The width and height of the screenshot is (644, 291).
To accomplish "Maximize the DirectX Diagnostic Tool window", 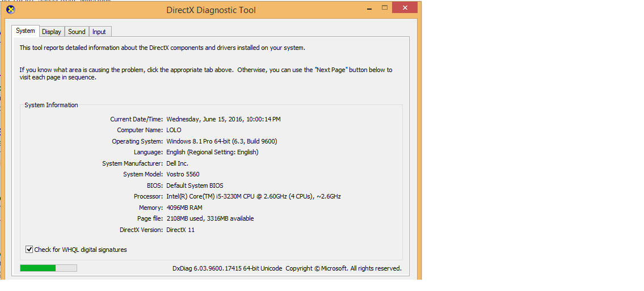I will (x=385, y=7).
